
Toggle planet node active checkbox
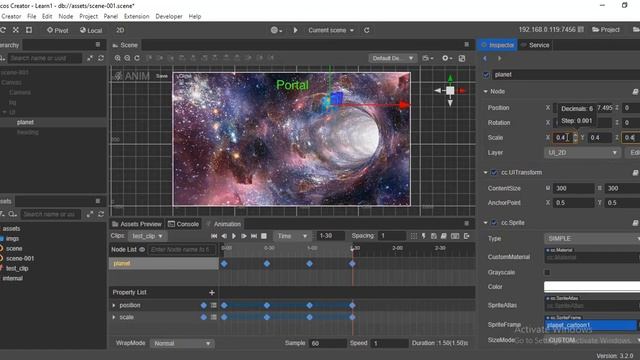(x=486, y=75)
